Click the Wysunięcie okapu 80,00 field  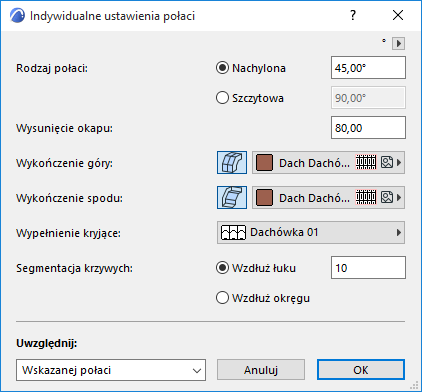click(x=368, y=128)
